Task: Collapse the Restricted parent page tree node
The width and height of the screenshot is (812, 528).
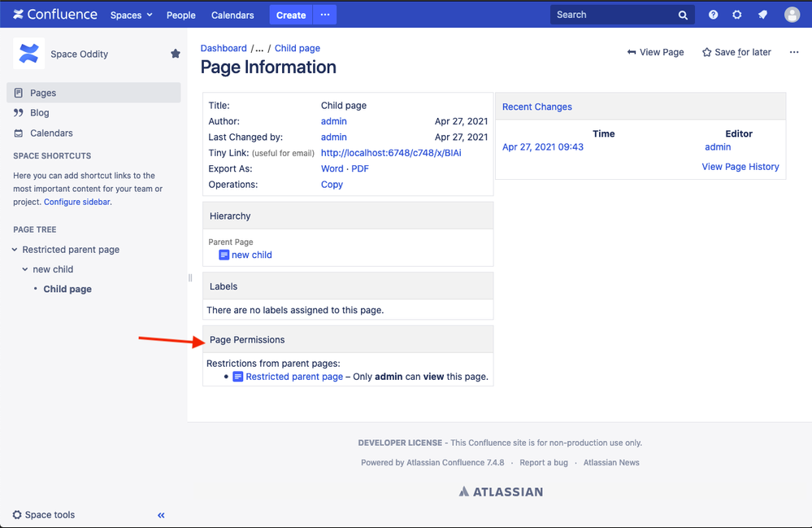Action: click(15, 249)
